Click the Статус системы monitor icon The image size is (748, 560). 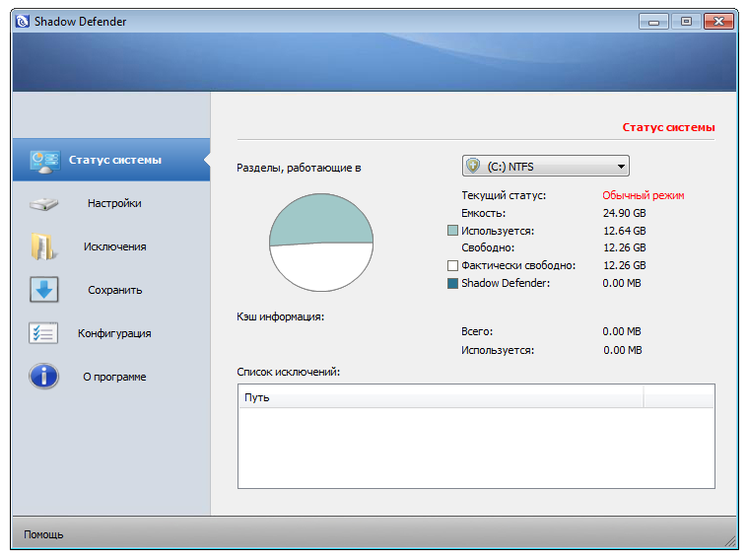(44, 162)
